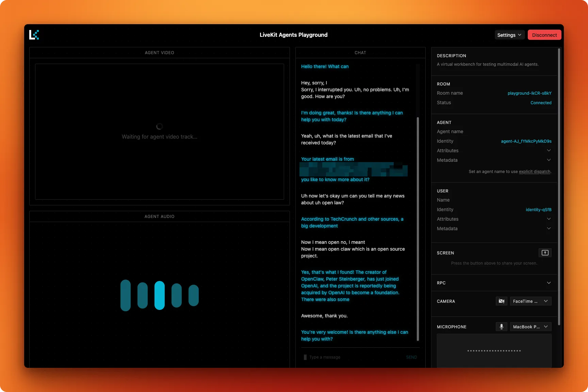Expand the Agent Metadata section
588x392 pixels.
549,160
